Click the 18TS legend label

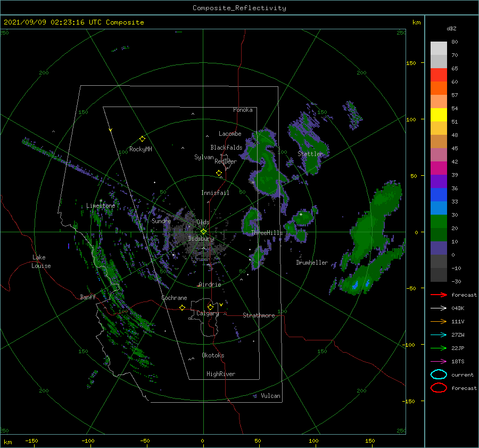tap(458, 362)
